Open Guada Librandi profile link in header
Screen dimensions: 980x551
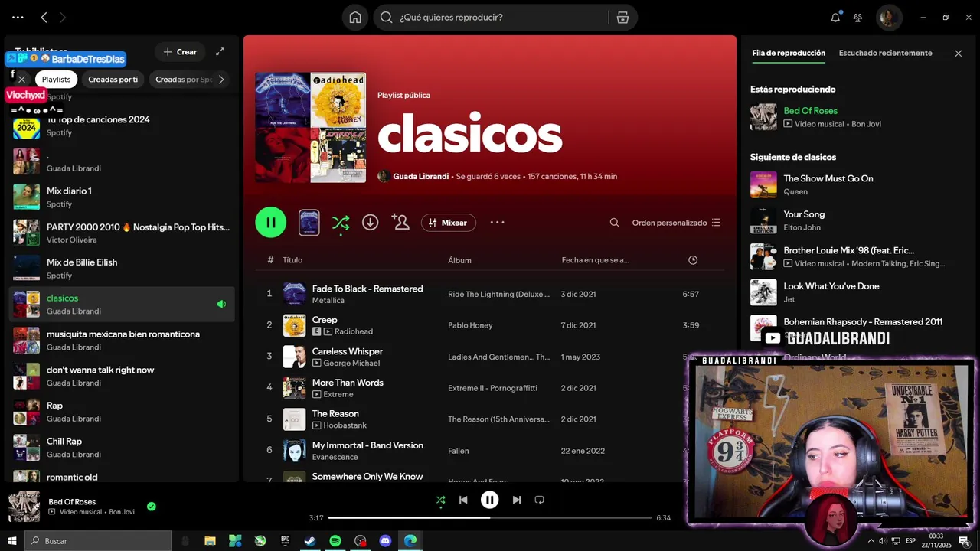[420, 176]
